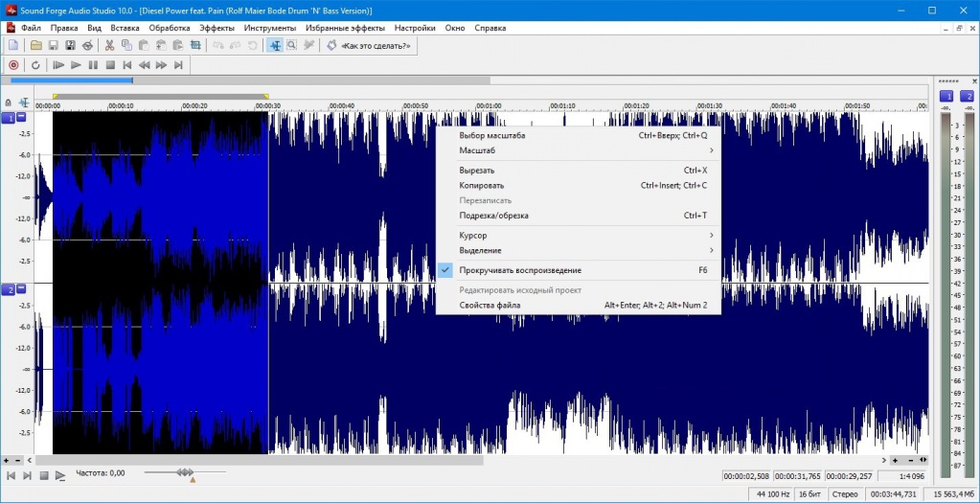This screenshot has width=980, height=503.
Task: Choose Вырезать in the context menu
Action: tap(578, 170)
